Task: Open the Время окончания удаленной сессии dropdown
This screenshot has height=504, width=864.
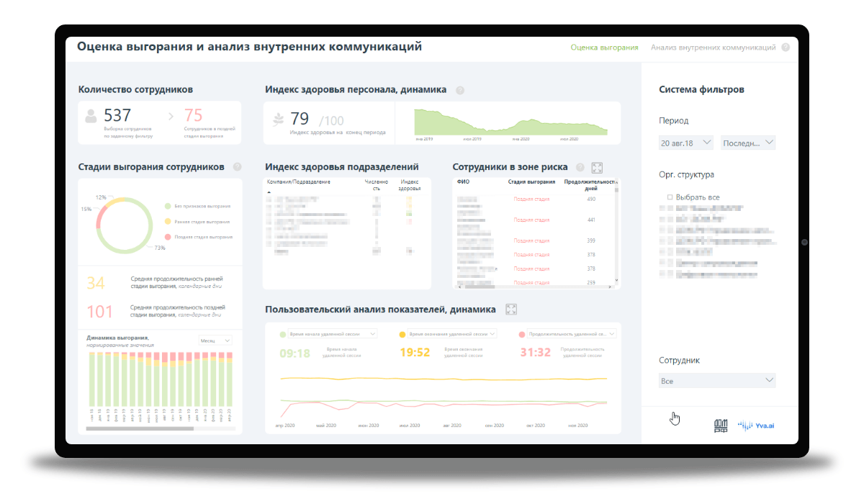Action: tap(453, 334)
